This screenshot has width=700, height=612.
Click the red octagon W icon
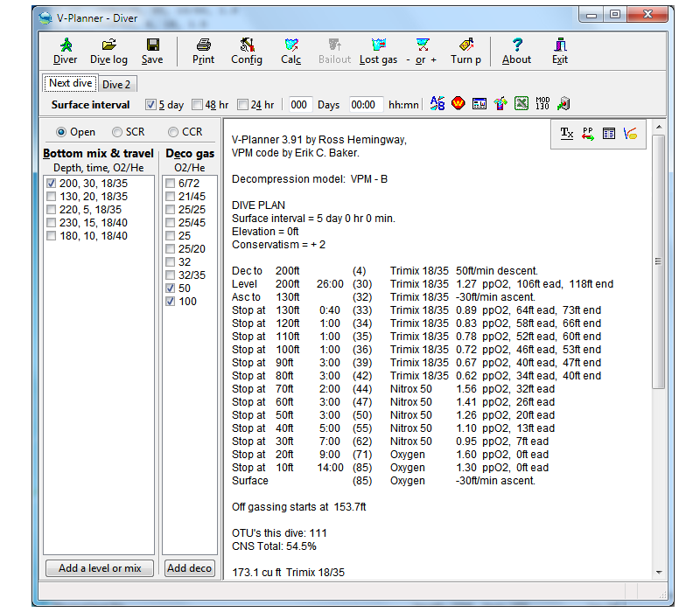tap(458, 104)
